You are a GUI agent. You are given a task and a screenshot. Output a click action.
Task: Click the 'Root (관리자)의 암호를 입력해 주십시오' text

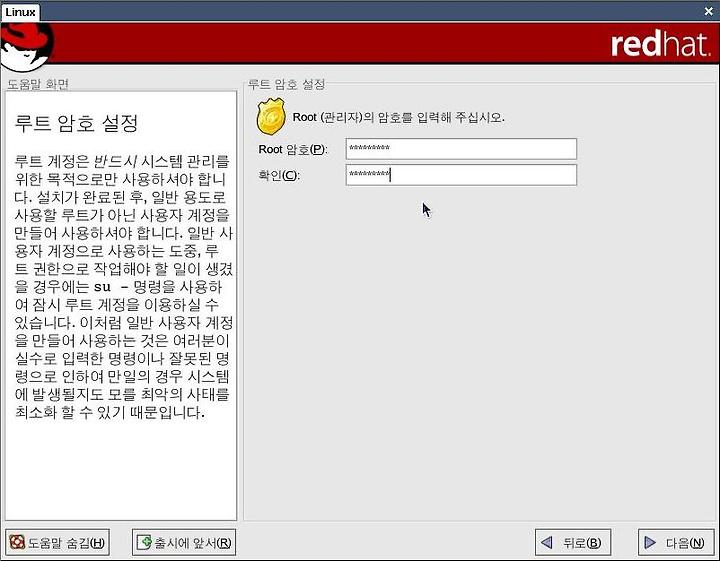399,117
